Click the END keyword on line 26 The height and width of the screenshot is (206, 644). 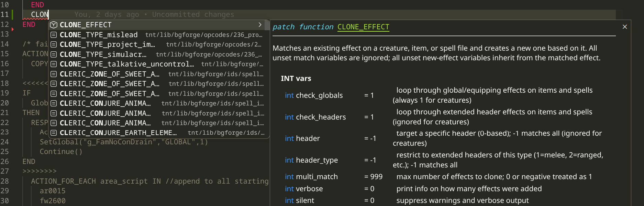coord(29,162)
